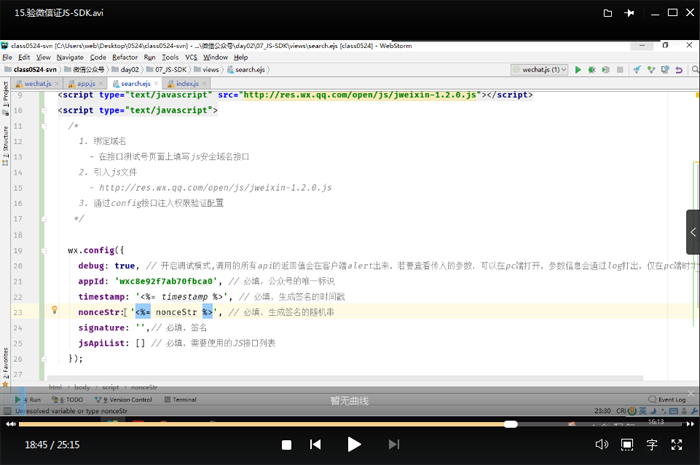Open the View menu
The height and width of the screenshot is (465, 700).
click(x=43, y=57)
